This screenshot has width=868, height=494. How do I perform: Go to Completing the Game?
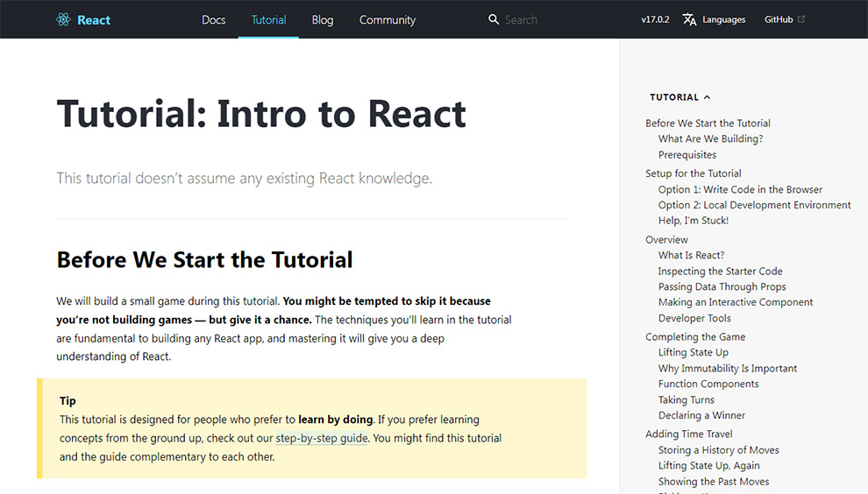[695, 337]
